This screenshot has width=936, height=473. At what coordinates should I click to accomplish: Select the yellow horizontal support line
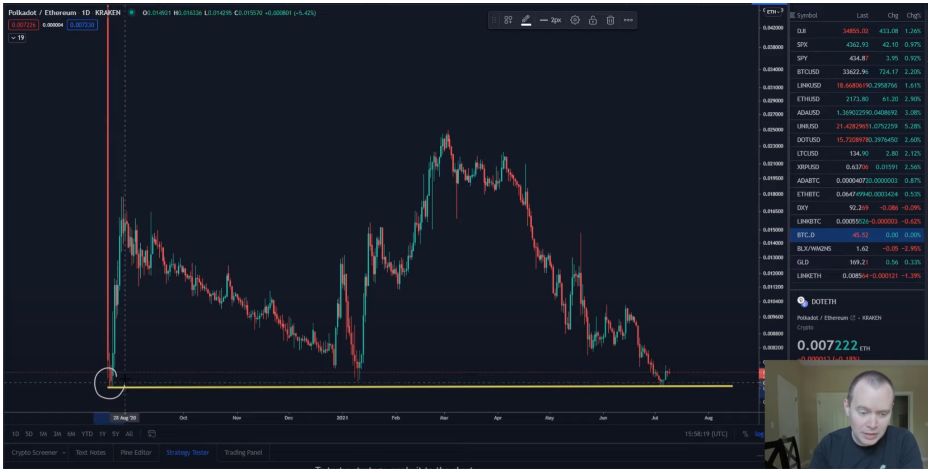(420, 386)
